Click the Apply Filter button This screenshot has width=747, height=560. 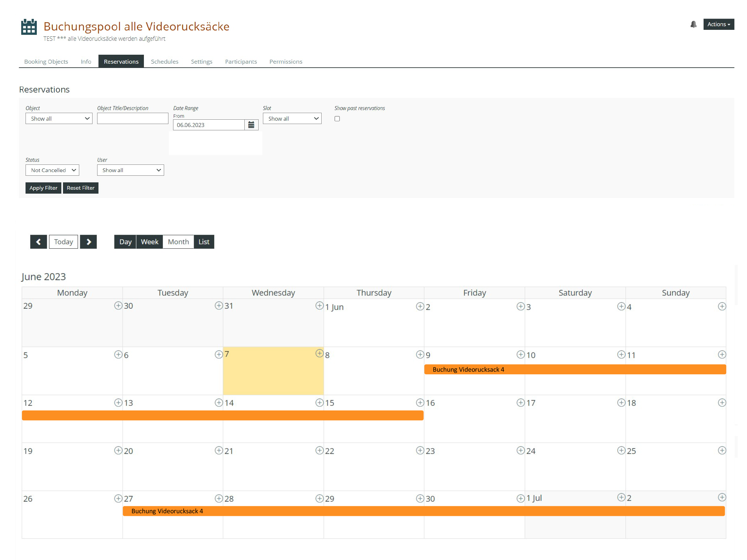(43, 188)
